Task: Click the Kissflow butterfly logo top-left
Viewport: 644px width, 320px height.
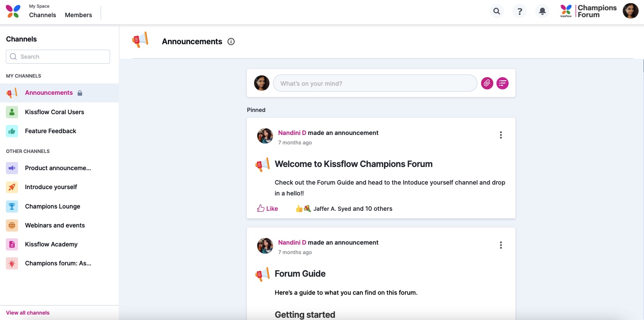Action: pyautogui.click(x=13, y=11)
